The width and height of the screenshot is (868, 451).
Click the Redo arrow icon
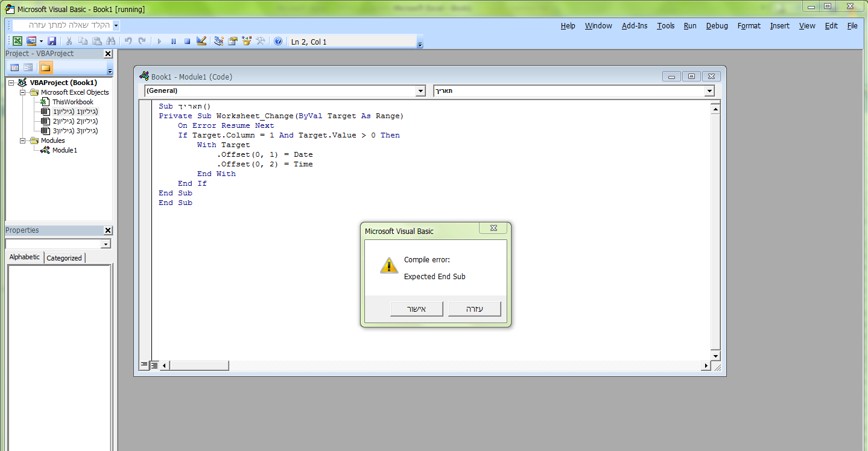tap(142, 41)
